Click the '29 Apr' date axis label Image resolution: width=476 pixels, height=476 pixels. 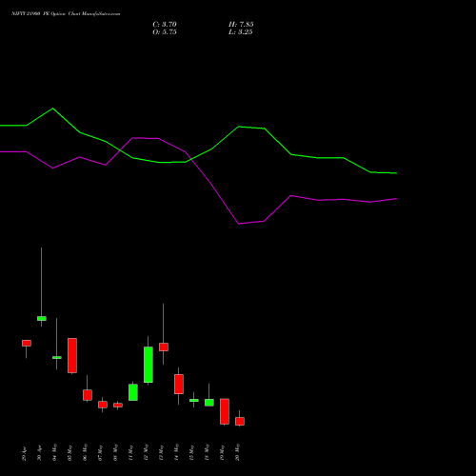pos(25,453)
